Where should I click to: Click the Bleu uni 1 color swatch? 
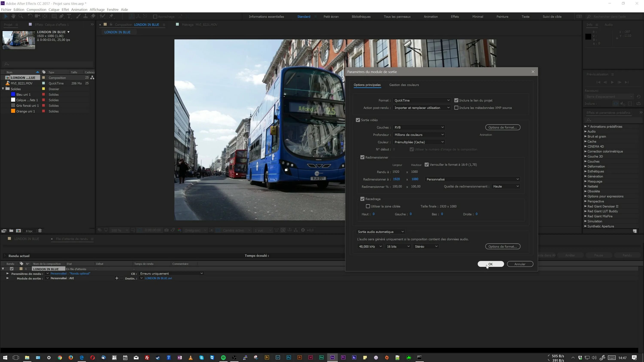click(13, 94)
